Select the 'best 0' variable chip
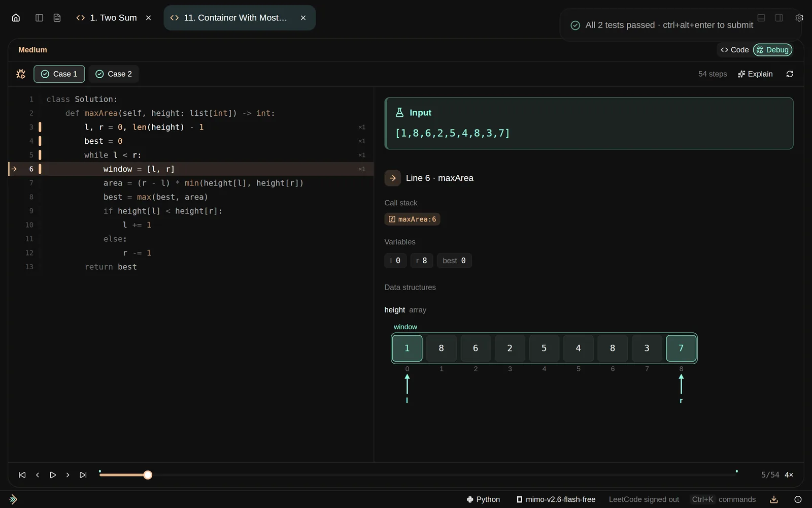 click(454, 261)
